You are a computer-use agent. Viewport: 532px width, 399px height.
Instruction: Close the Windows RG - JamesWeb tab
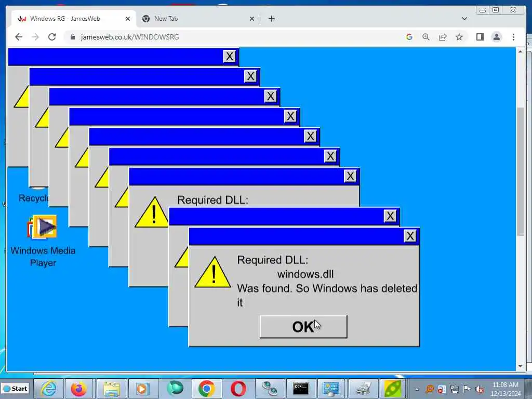pos(128,19)
